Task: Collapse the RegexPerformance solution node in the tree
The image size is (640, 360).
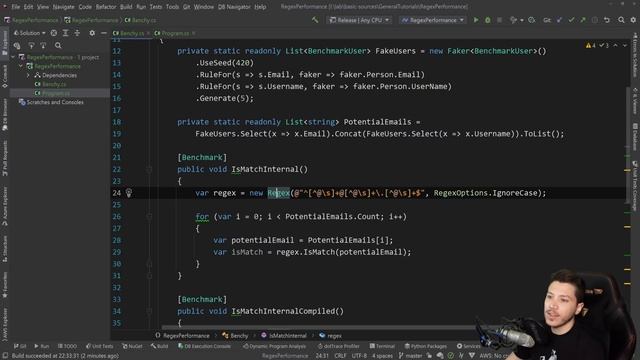Action: (14, 57)
